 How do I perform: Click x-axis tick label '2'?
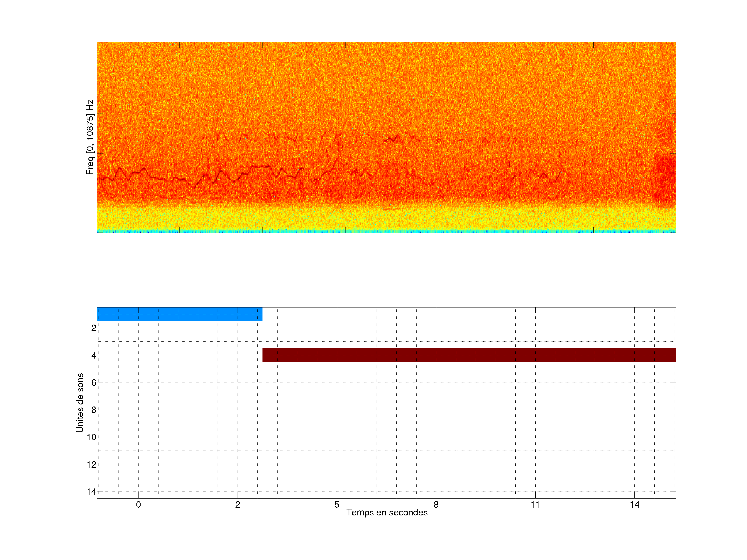[x=237, y=505]
